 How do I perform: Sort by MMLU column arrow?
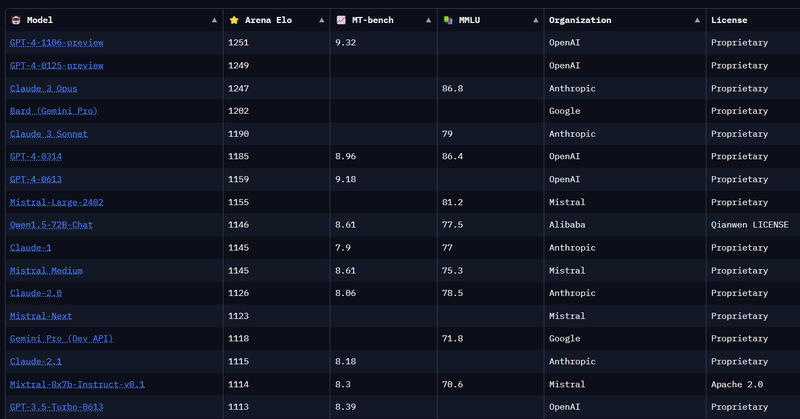[535, 20]
